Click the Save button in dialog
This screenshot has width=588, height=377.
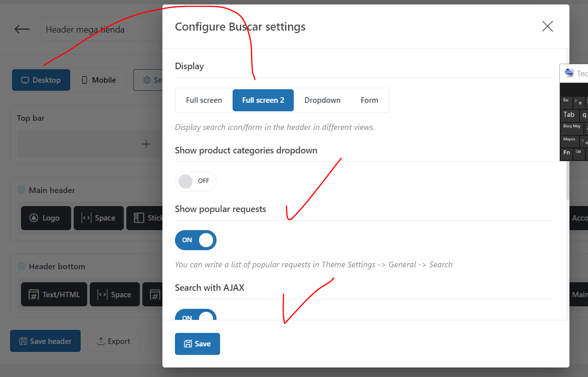[197, 343]
